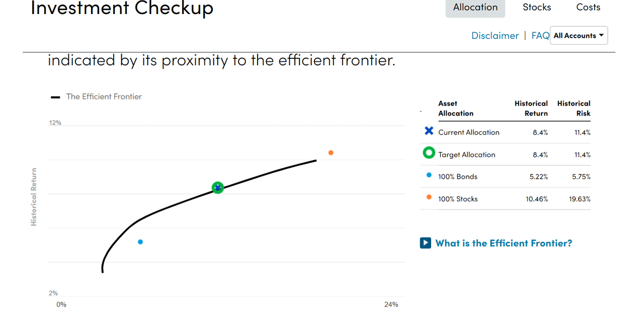Viewport: 644px width, 313px height.
Task: Click the green circle Target Allocation icon
Action: [x=429, y=153]
